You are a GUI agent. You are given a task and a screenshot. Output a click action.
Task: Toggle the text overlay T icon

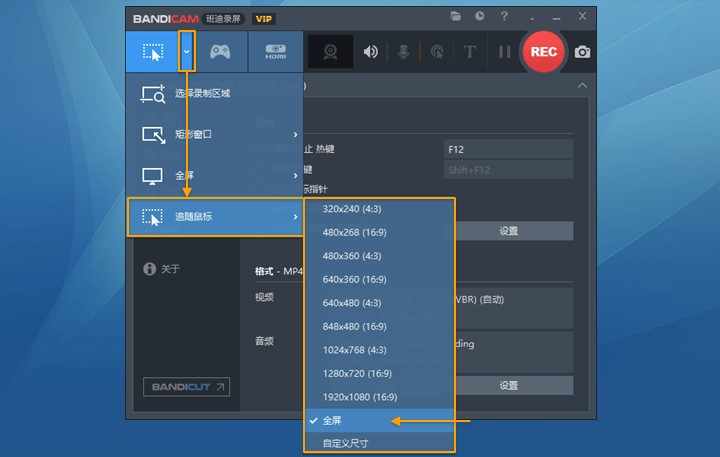coord(469,51)
